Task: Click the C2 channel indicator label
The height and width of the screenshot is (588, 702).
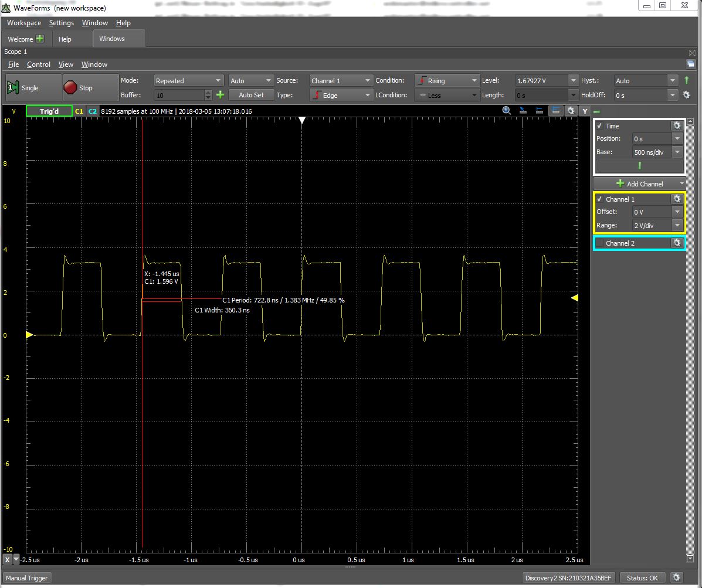Action: point(93,111)
